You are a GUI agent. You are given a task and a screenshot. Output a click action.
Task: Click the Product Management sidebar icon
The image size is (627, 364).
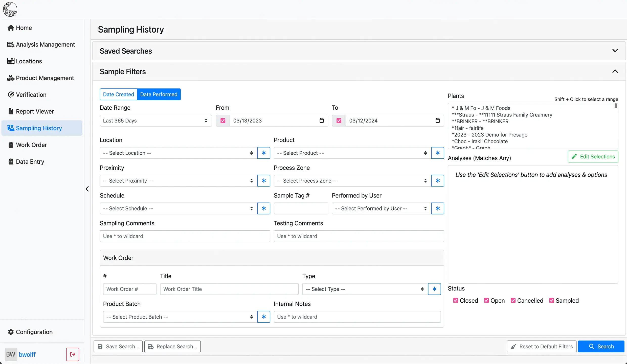tap(11, 78)
